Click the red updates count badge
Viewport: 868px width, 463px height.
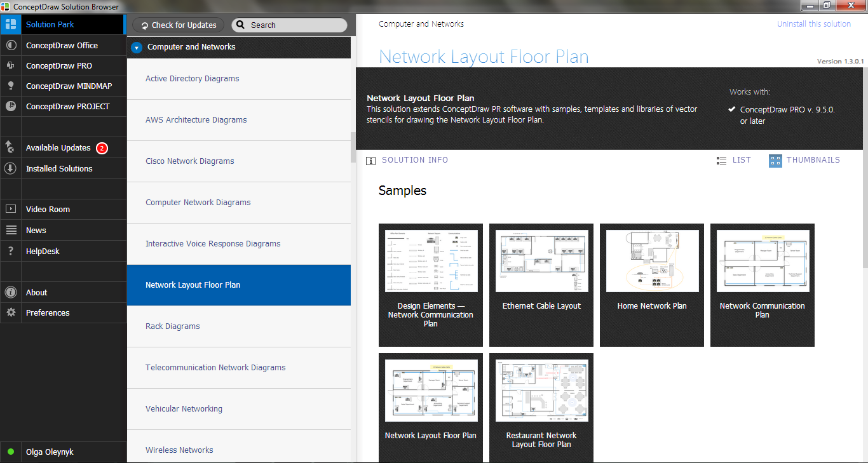(102, 148)
